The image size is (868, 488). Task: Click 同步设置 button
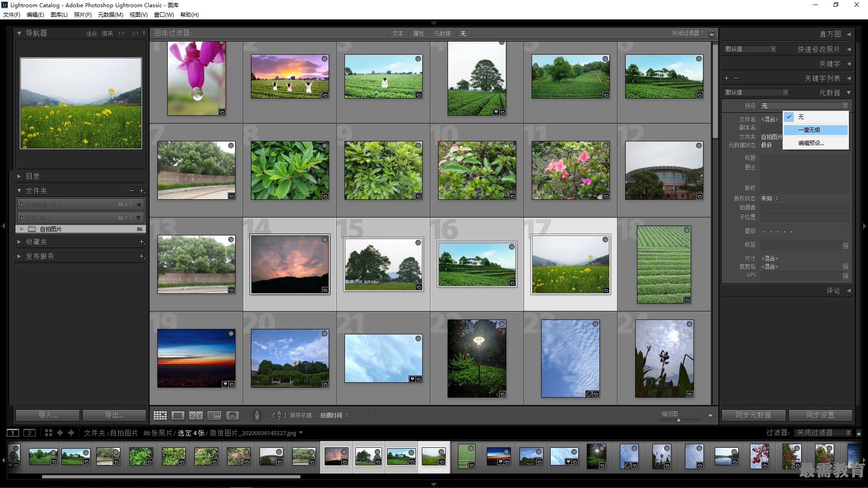tap(821, 415)
